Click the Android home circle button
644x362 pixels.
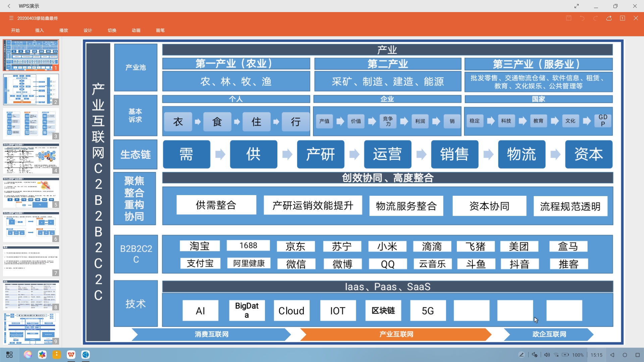pos(625,355)
